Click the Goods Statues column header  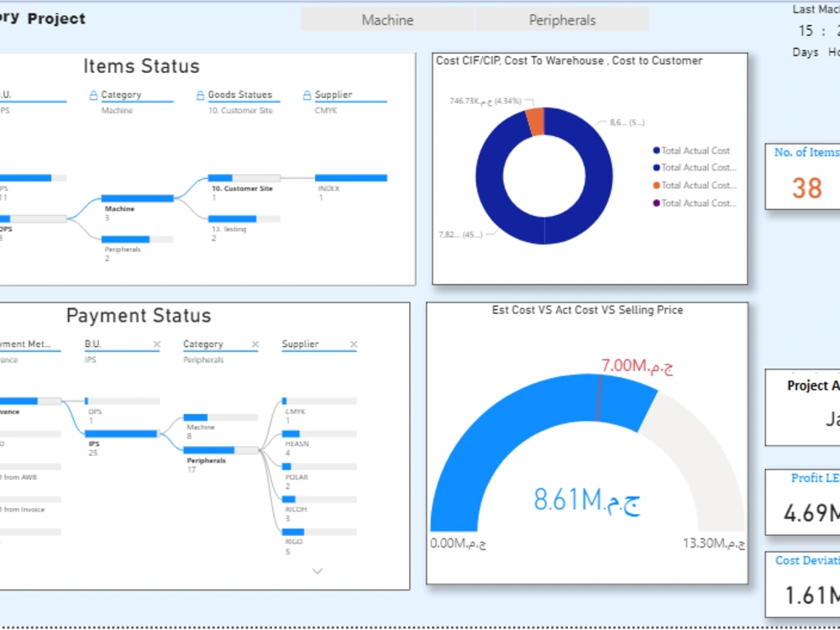click(x=240, y=95)
